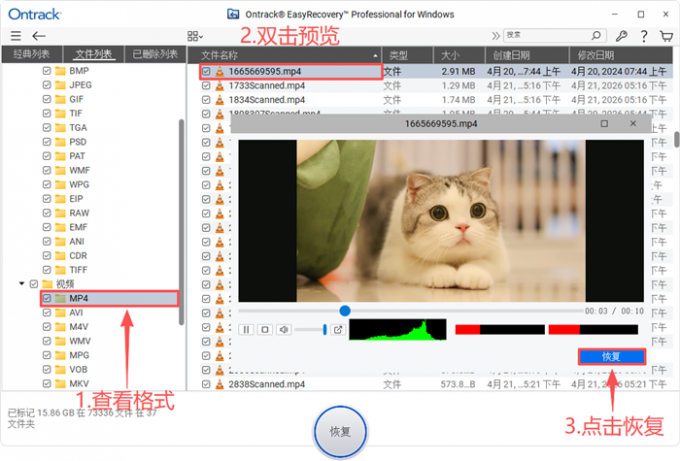The width and height of the screenshot is (680, 461).
Task: Toggle checkbox for 视频 folder
Action: pyautogui.click(x=34, y=284)
